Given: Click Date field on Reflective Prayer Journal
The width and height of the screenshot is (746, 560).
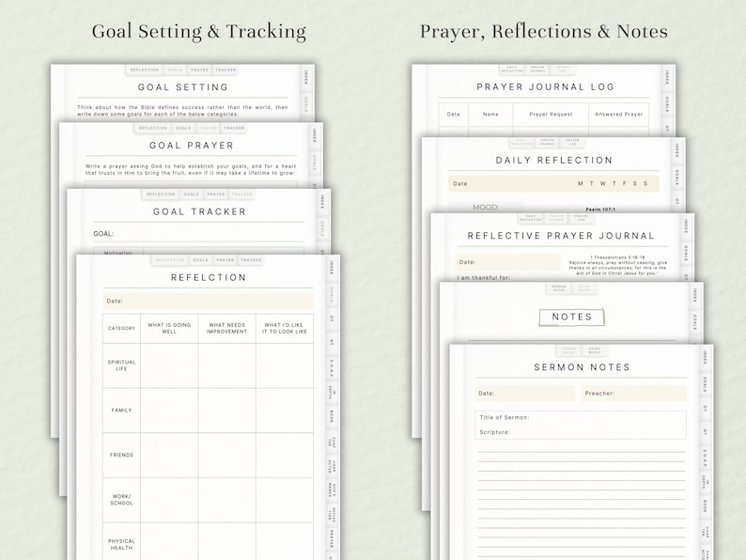Looking at the screenshot, I should point(508,262).
